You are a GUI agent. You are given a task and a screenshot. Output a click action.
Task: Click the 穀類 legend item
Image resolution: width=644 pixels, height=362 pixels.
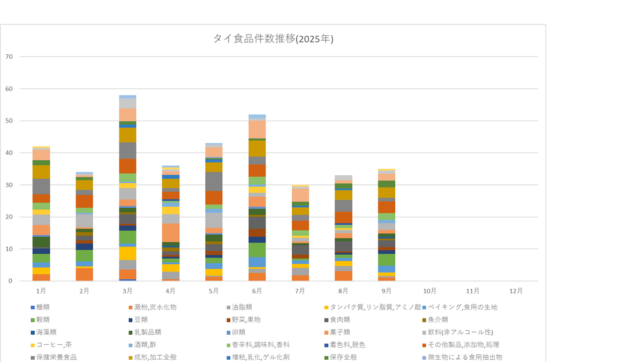[43, 320]
